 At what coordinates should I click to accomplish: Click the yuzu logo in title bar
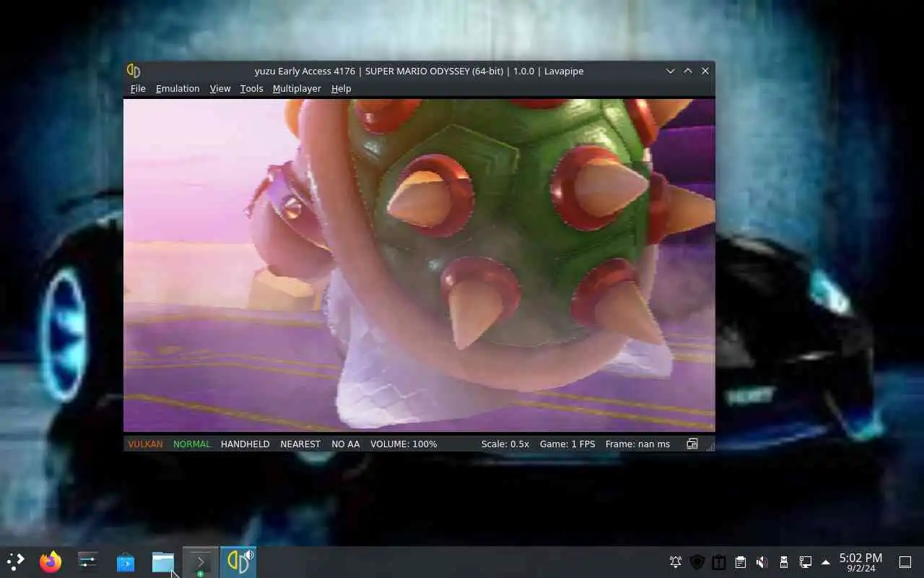(x=134, y=71)
